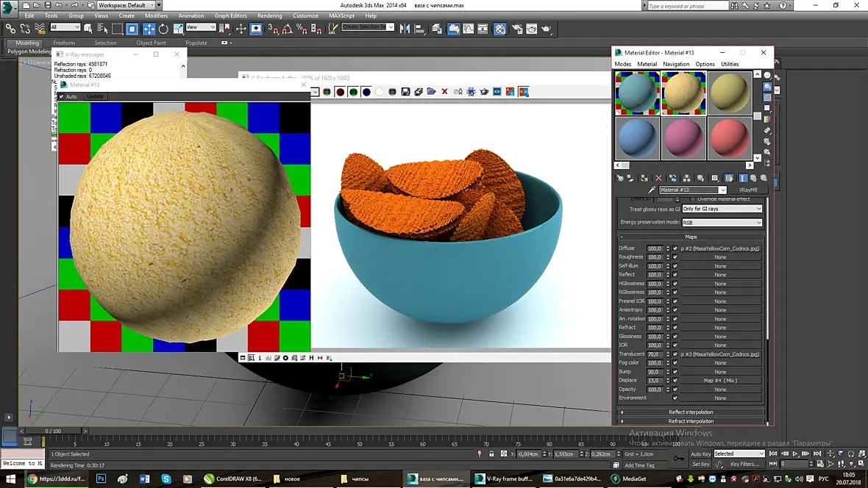Image resolution: width=868 pixels, height=488 pixels.
Task: Clear the V-Ray frame buffer image
Action: [444, 92]
